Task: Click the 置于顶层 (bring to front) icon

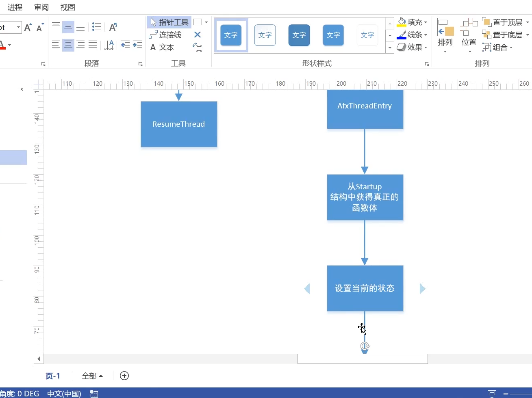Action: [486, 22]
